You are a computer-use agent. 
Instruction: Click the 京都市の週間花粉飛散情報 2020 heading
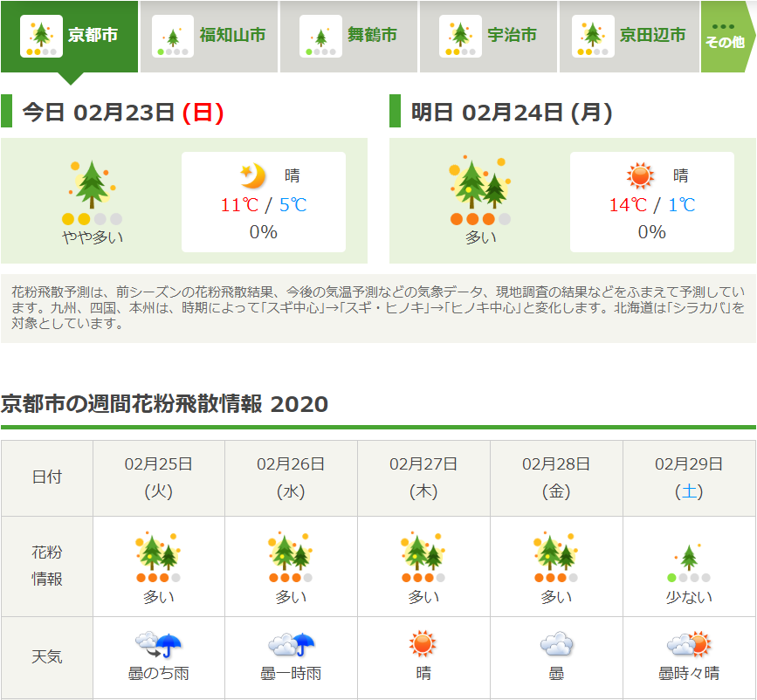[x=164, y=403]
